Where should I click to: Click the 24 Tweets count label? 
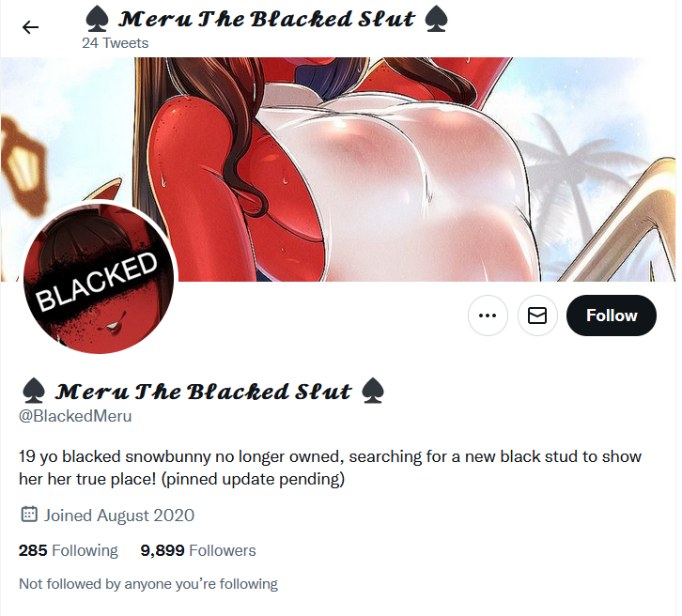coord(116,43)
